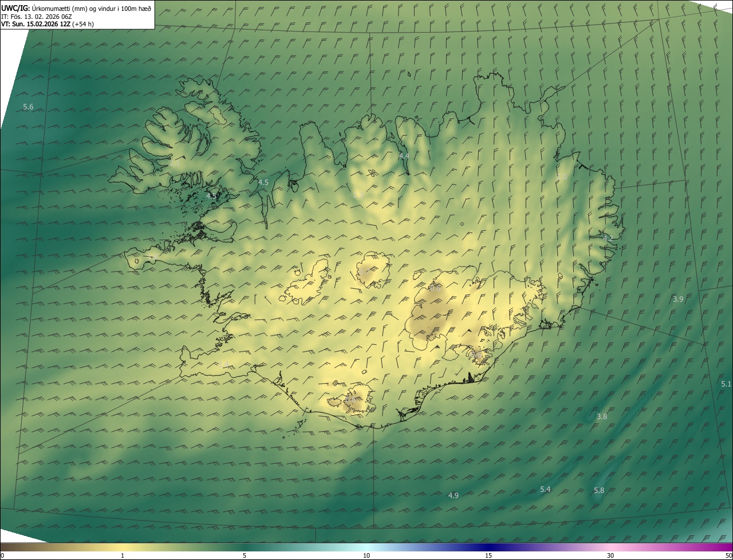Click the color scale tick labeled 15

(x=488, y=555)
